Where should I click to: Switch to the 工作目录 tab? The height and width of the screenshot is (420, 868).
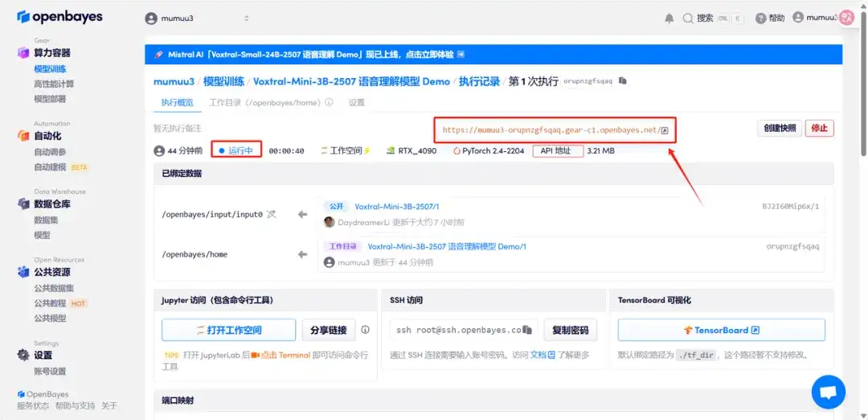click(265, 102)
